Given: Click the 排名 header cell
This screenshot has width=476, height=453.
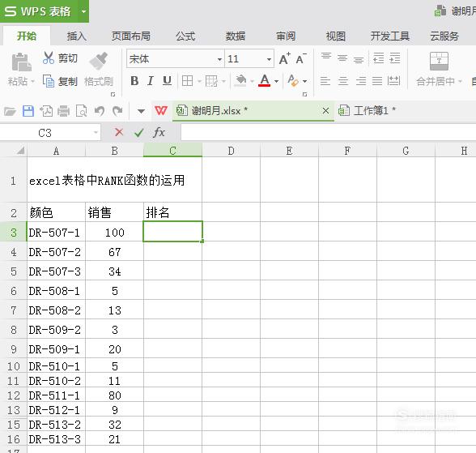Looking at the screenshot, I should click(172, 212).
